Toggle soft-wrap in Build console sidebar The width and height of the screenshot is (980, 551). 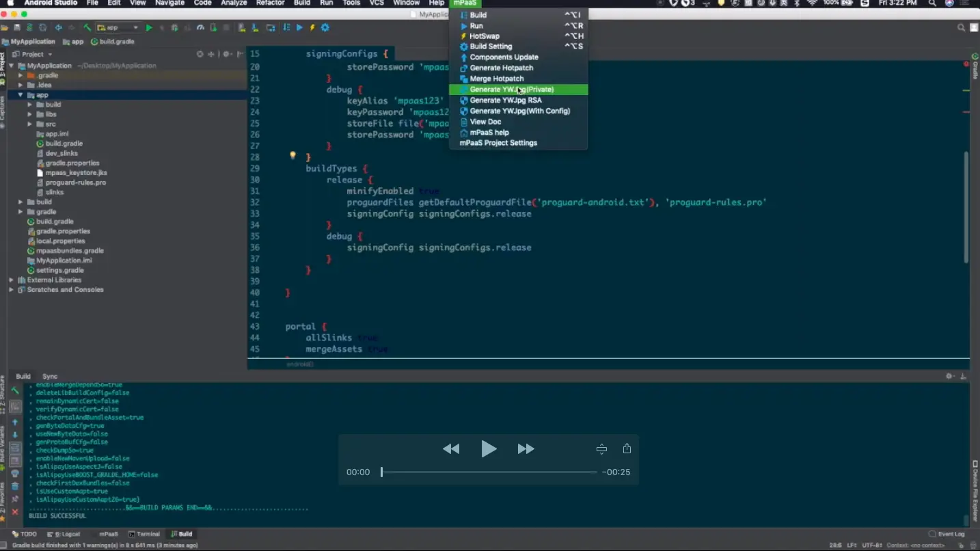tap(15, 446)
